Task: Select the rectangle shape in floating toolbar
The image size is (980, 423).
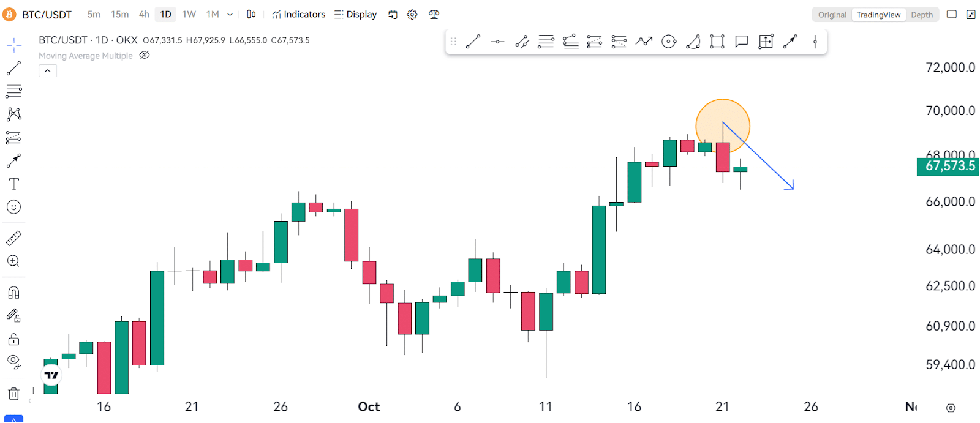Action: click(717, 42)
